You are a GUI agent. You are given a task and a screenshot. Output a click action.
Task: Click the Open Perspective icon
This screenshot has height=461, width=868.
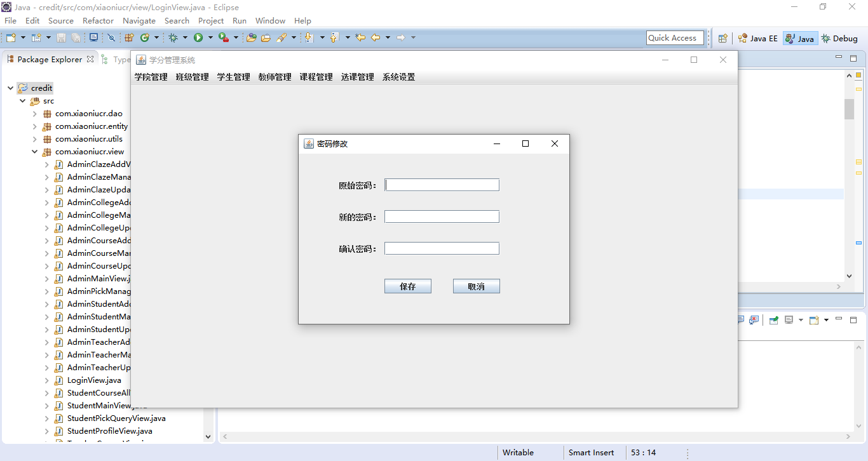coord(722,38)
